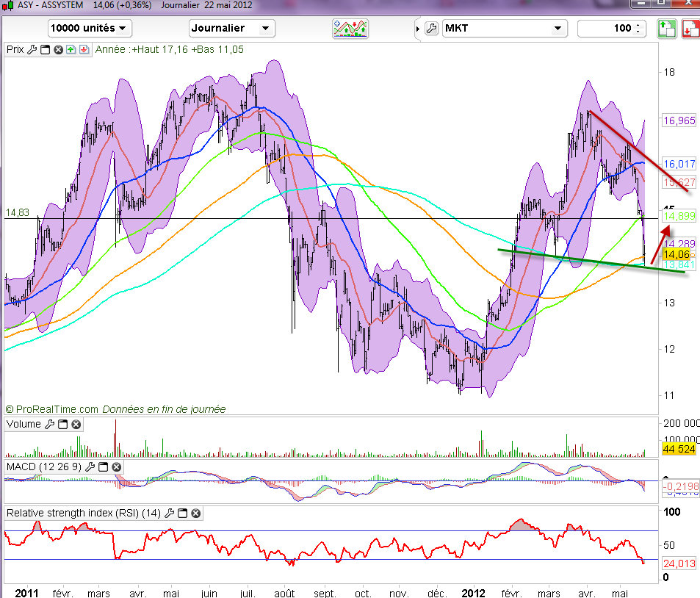Expand the small arrow left of order toolbar
This screenshot has width=700, height=598.
[x=418, y=29]
